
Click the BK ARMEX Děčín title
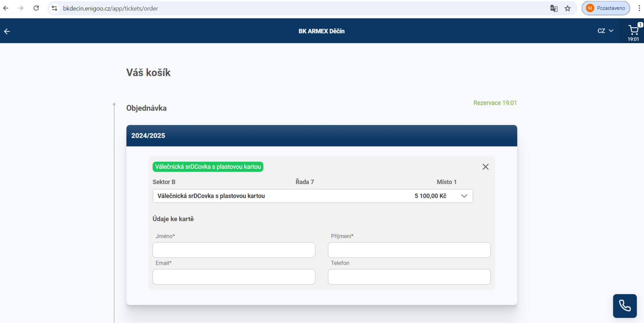pyautogui.click(x=321, y=31)
